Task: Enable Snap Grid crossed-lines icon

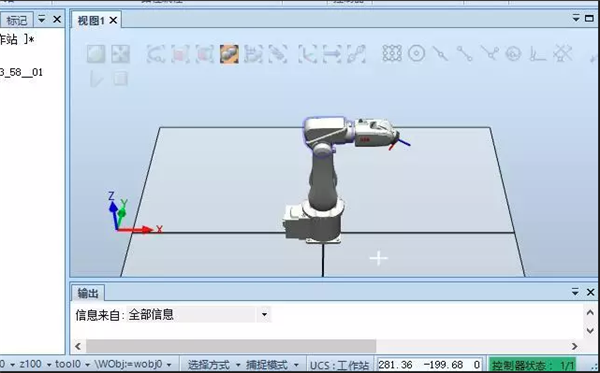Action: pos(562,54)
